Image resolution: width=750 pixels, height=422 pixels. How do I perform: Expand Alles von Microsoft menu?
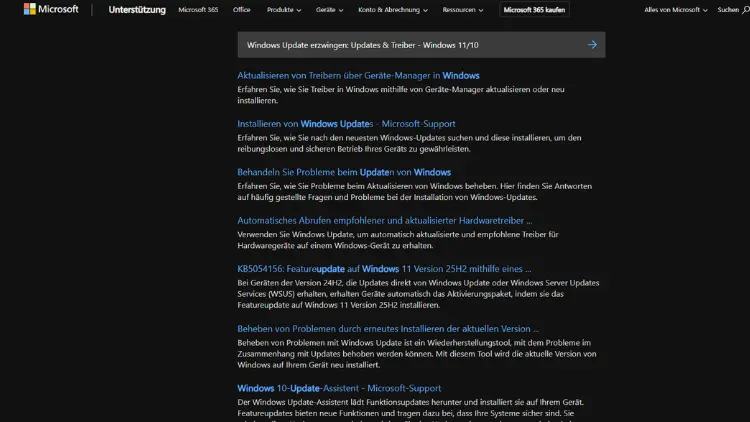coord(675,10)
